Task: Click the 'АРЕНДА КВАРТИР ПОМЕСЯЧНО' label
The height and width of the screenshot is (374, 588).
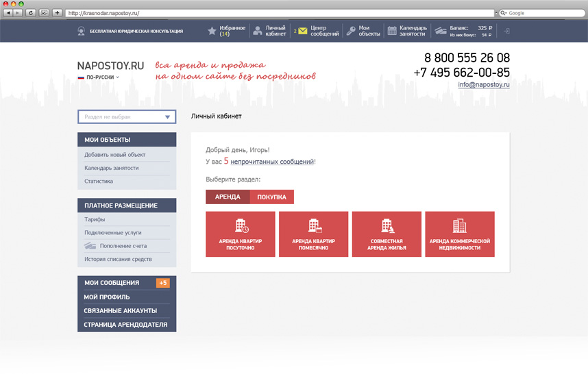Action: [313, 245]
